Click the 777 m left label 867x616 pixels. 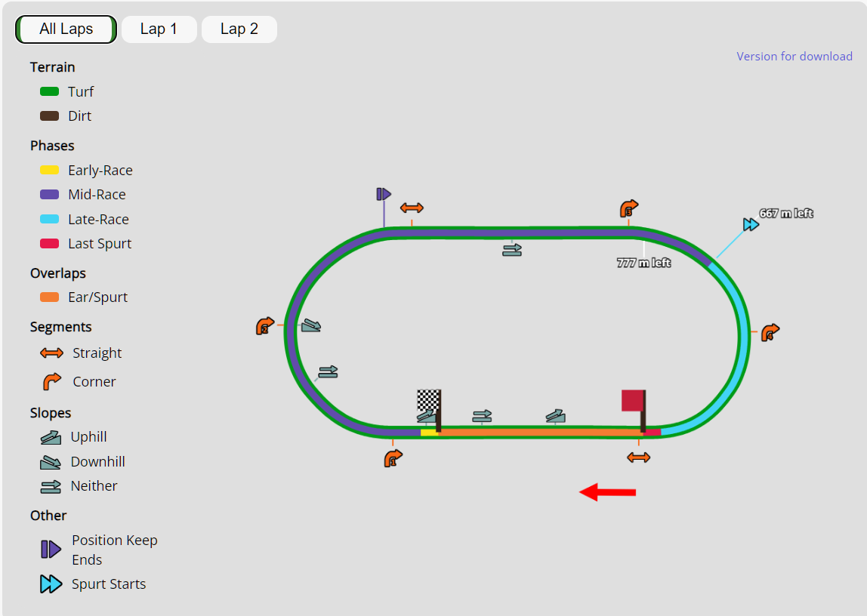coord(643,263)
